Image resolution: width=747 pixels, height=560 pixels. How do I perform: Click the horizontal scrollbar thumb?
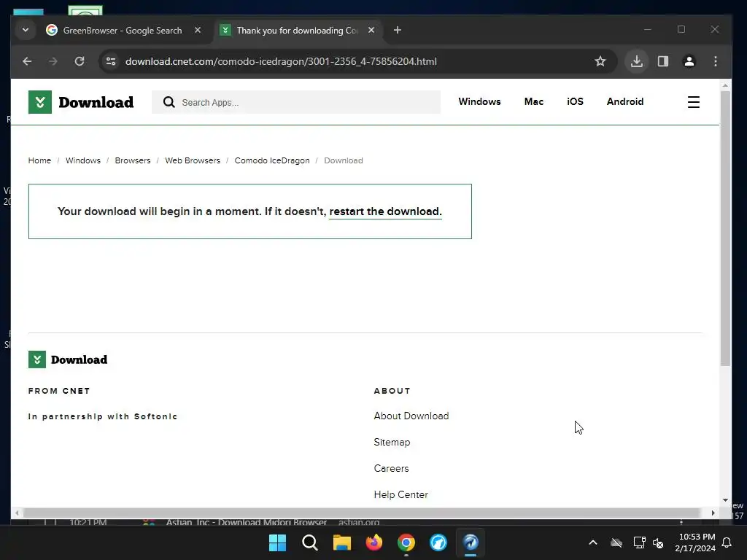[x=362, y=513]
